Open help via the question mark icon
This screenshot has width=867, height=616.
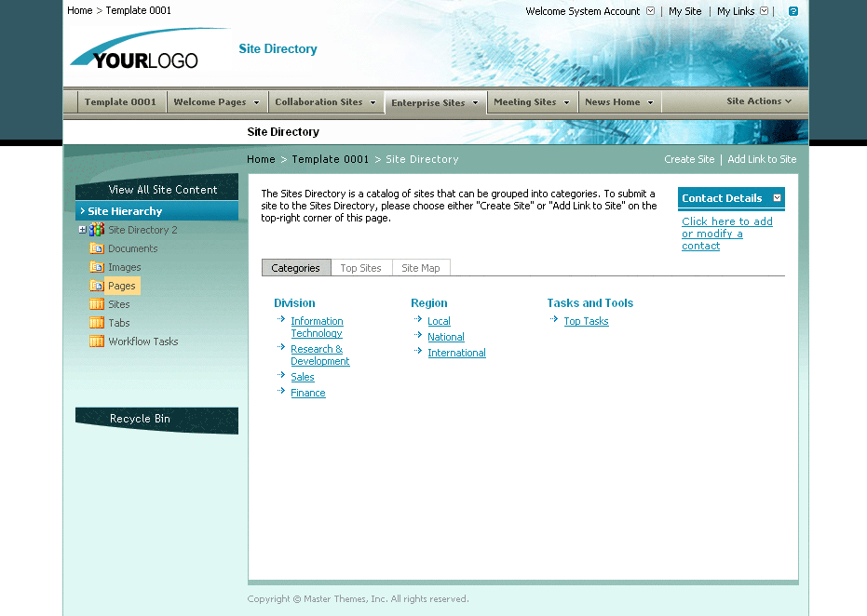pyautogui.click(x=792, y=11)
